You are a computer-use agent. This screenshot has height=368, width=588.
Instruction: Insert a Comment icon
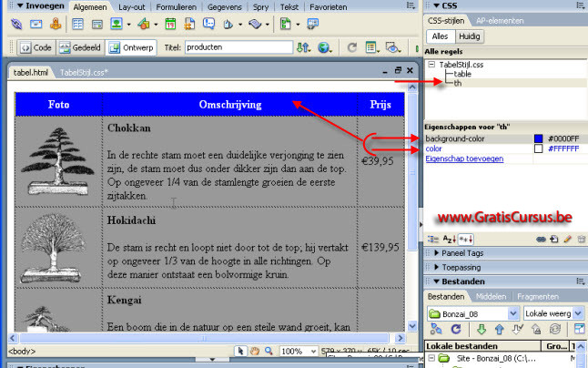(x=208, y=25)
